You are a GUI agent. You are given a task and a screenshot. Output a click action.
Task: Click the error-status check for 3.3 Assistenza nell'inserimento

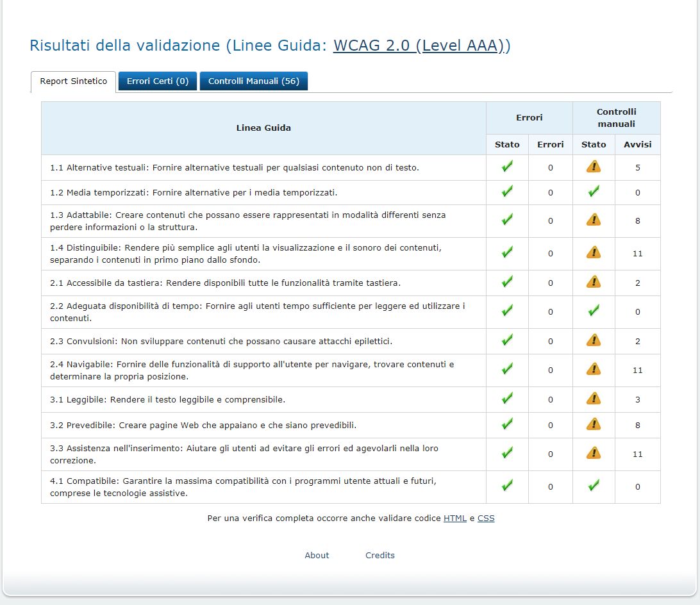507,452
